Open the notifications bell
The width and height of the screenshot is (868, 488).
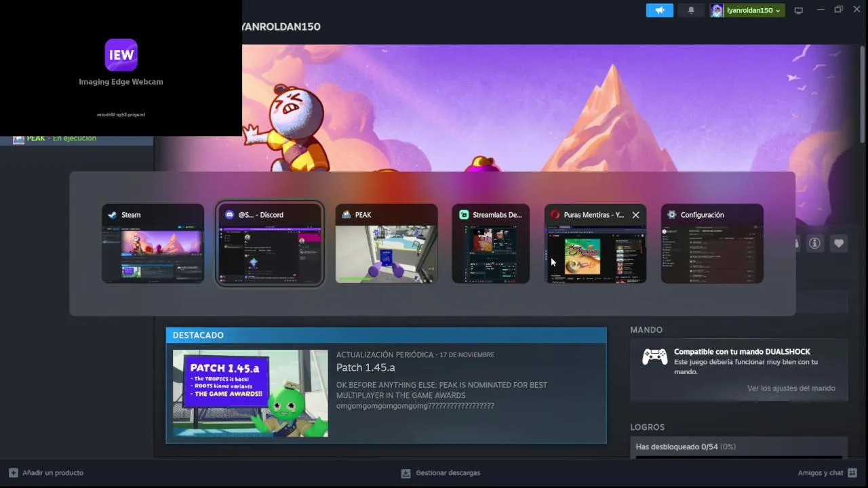(x=691, y=10)
